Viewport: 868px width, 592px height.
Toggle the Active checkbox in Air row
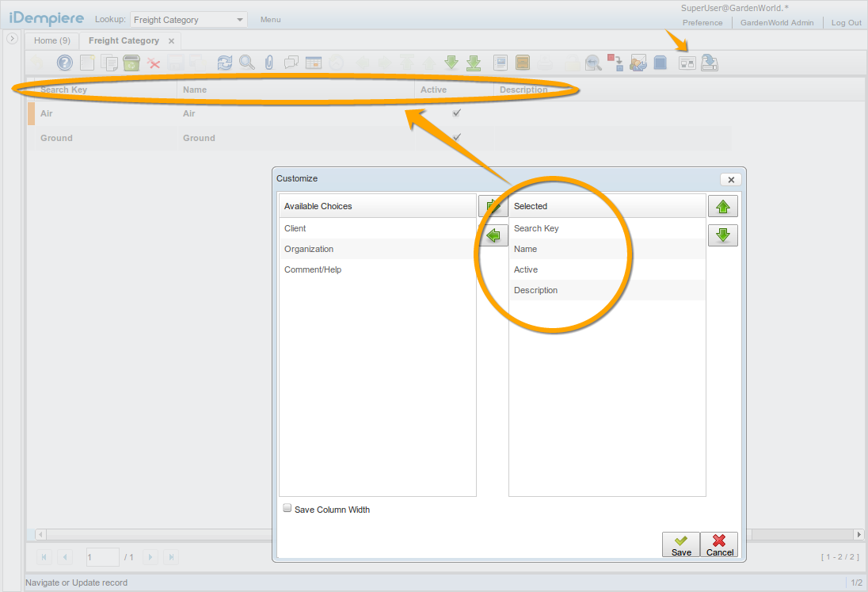click(x=456, y=113)
